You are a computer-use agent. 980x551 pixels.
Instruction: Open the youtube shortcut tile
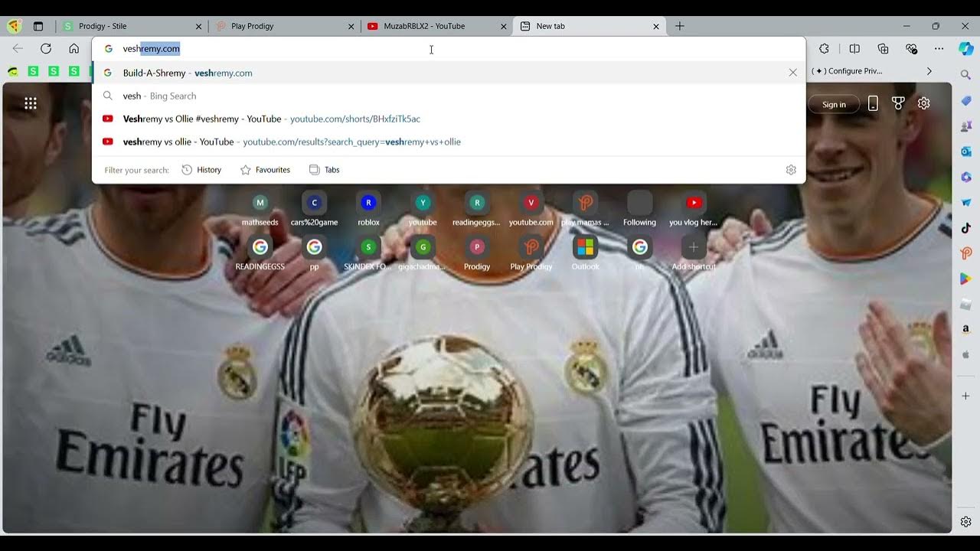tap(423, 209)
